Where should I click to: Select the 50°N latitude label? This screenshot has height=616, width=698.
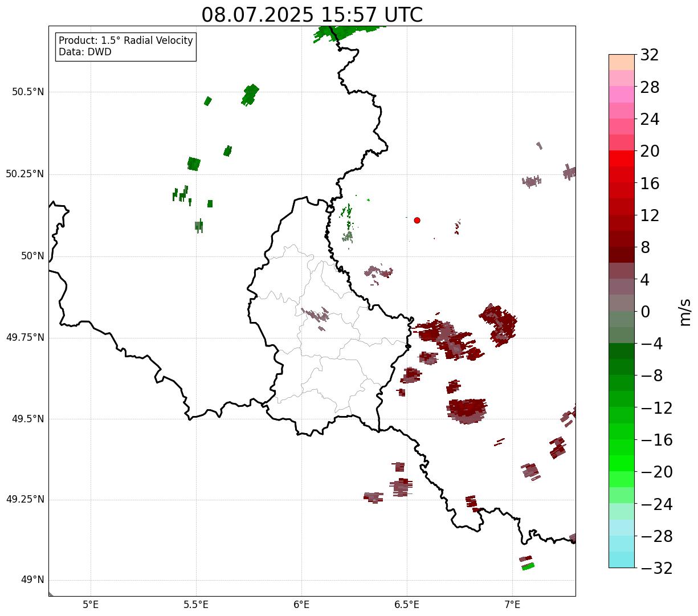pos(32,256)
